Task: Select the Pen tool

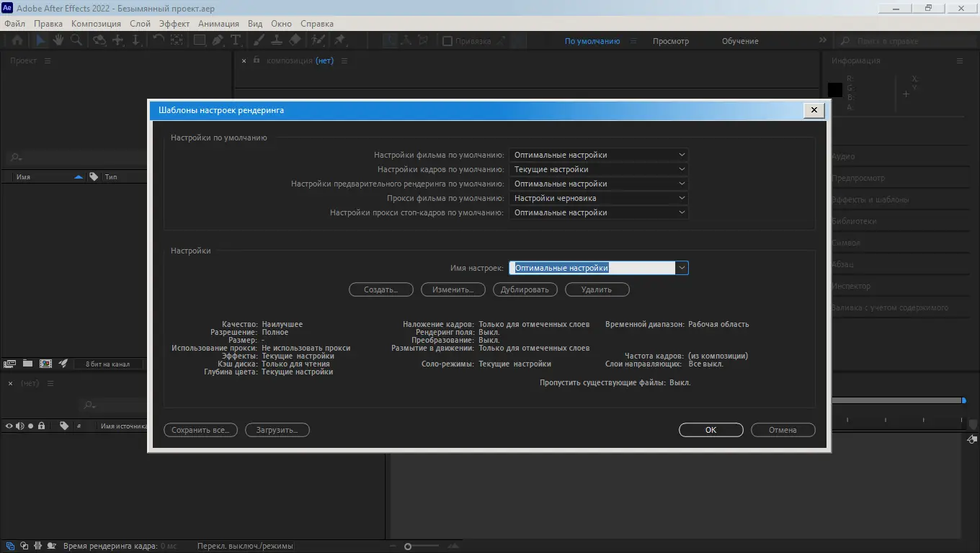Action: [217, 40]
